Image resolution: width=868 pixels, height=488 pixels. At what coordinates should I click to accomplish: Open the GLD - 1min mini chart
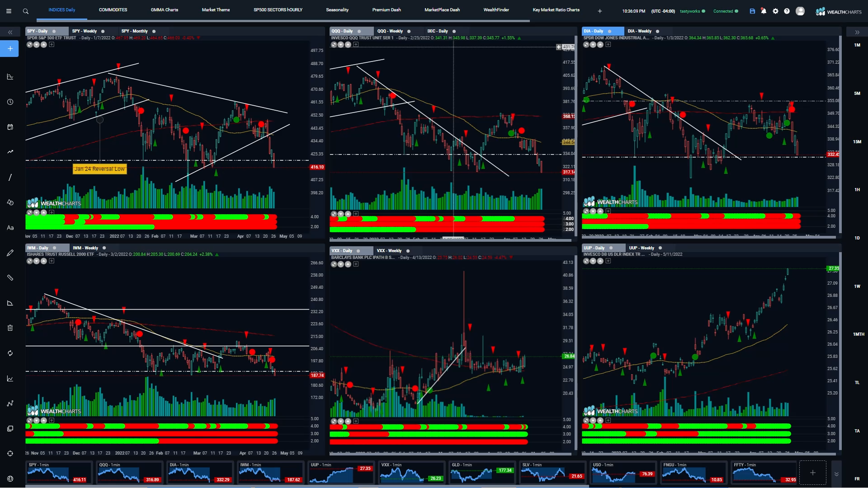point(482,473)
